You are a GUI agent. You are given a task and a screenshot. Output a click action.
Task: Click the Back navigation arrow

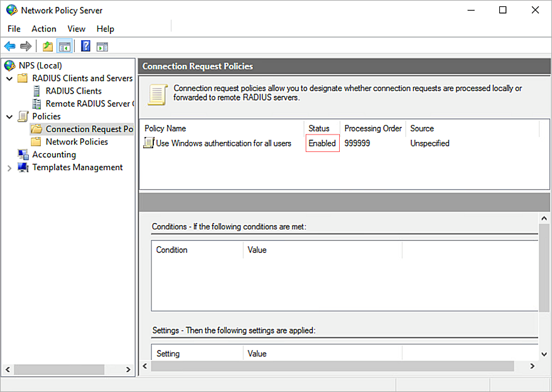click(x=9, y=45)
